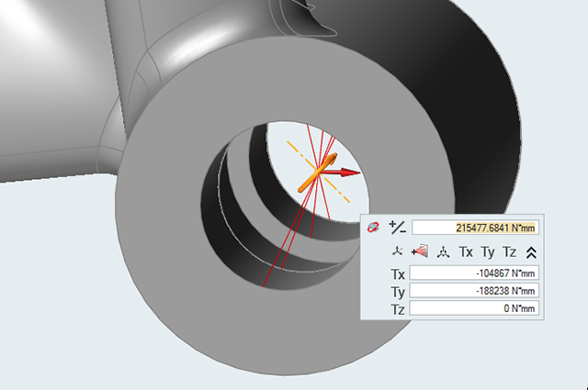The height and width of the screenshot is (390, 588).
Task: Select the first small axes orientation icon
Action: (397, 251)
